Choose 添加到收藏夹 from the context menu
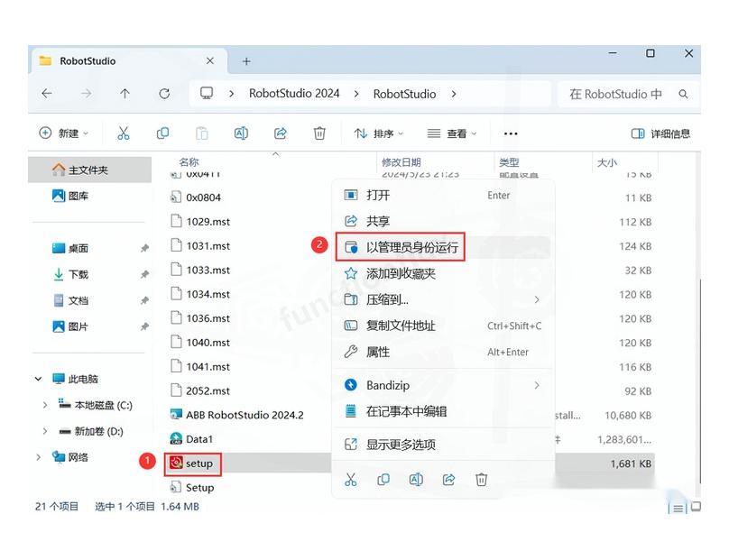This screenshot has width=729, height=560. click(444, 273)
